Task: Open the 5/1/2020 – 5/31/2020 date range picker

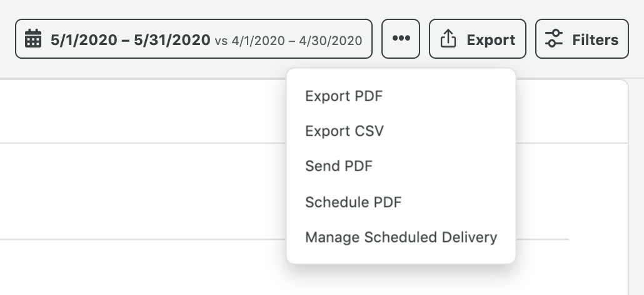Action: pos(194,39)
